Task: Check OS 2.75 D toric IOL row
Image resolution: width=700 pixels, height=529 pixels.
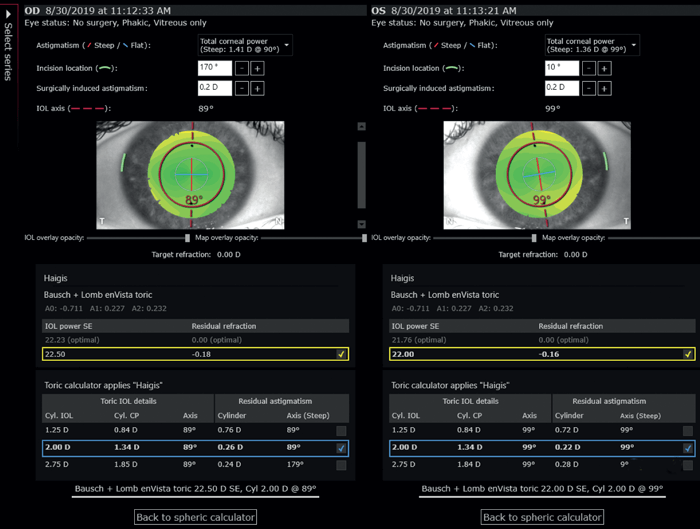Action: tap(688, 465)
